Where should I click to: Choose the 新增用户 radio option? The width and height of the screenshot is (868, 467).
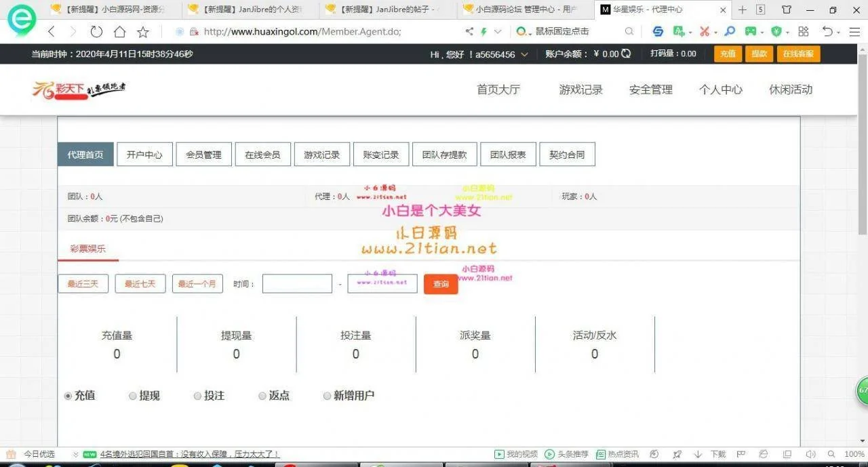(327, 396)
